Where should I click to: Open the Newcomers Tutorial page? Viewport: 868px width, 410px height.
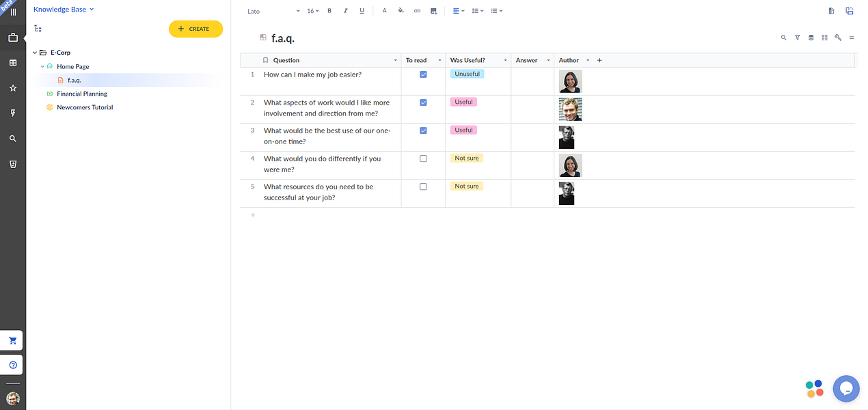(x=85, y=107)
